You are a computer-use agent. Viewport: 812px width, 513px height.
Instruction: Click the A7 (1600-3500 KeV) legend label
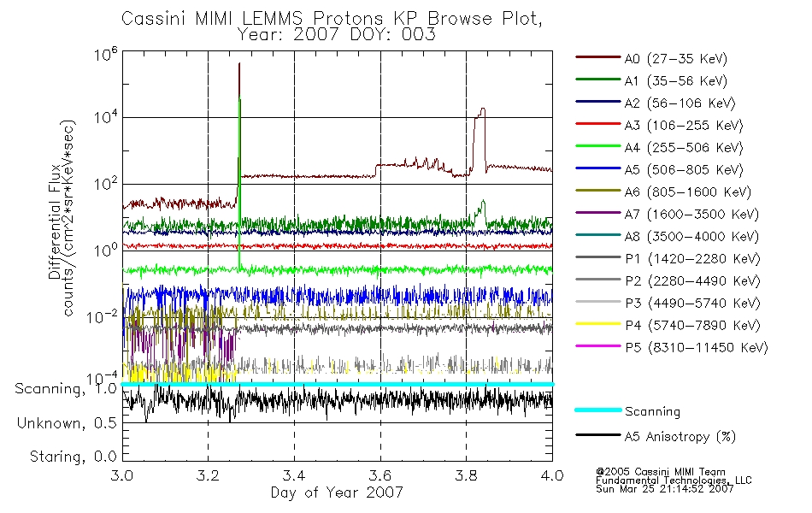(691, 214)
